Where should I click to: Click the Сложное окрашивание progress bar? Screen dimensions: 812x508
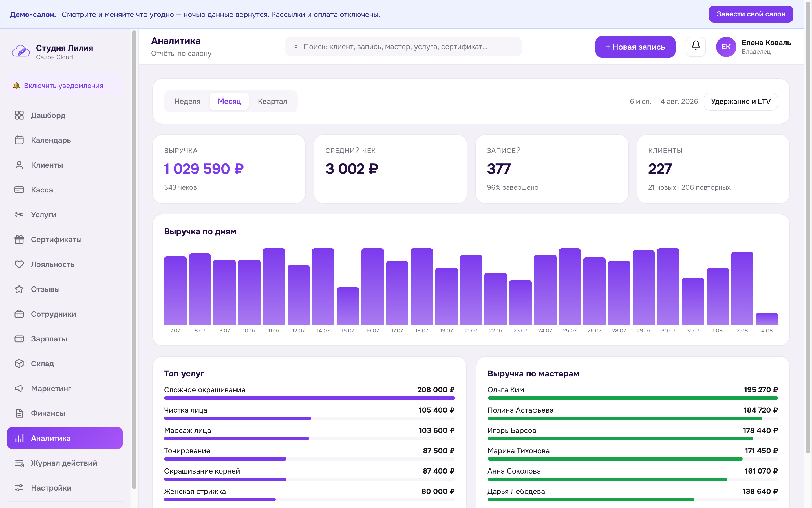(x=309, y=398)
